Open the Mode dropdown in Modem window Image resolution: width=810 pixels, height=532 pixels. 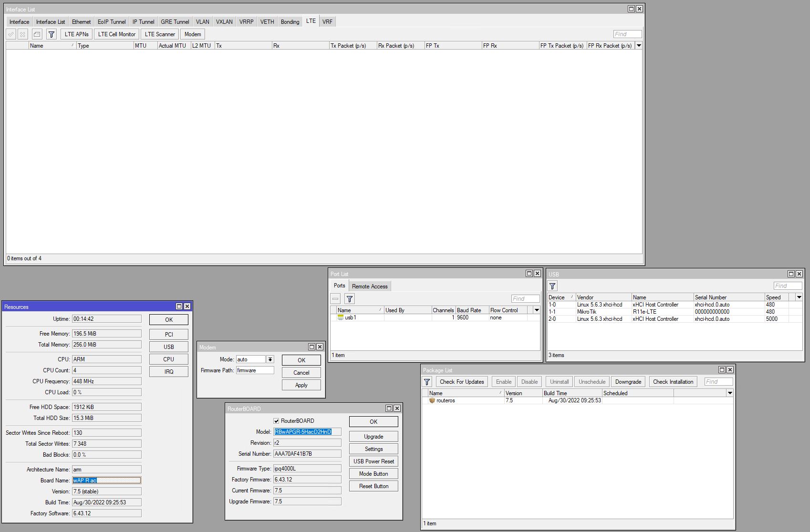[x=270, y=359]
